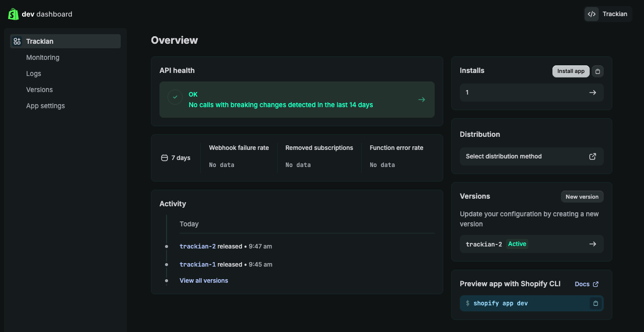Click the green Active badge
Viewport: 644px width, 332px height.
pos(517,244)
